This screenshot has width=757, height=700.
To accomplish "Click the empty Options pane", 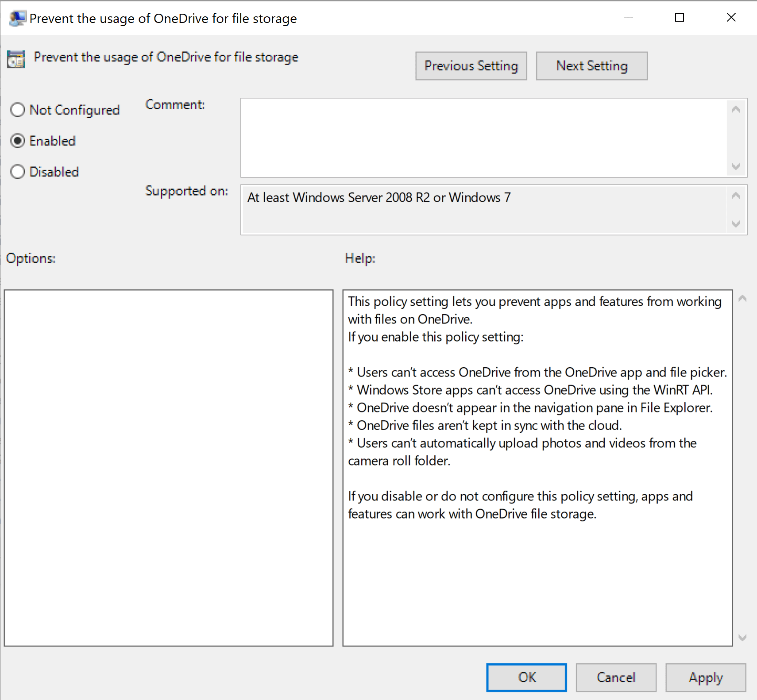I will tap(169, 468).
